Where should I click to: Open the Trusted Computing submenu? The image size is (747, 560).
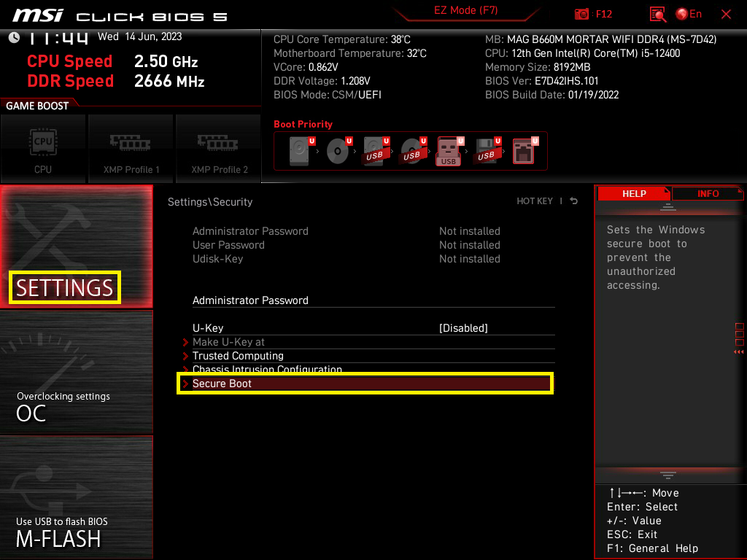click(373, 356)
